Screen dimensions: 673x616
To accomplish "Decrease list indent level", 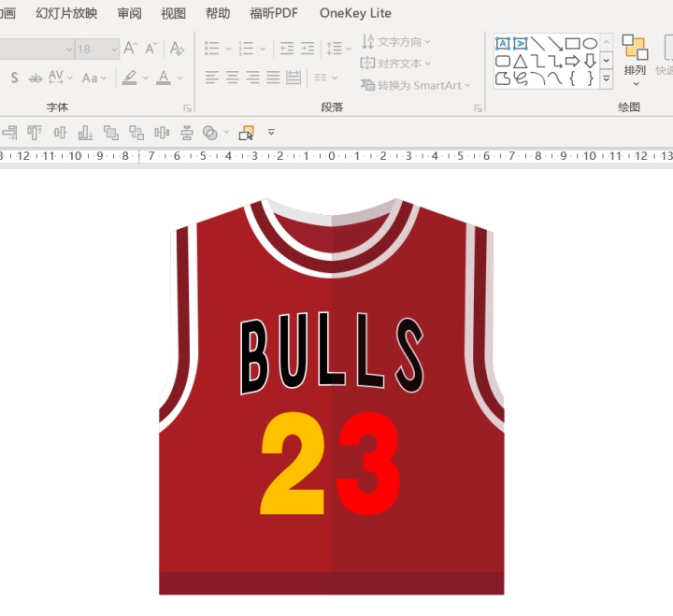I will tap(287, 48).
